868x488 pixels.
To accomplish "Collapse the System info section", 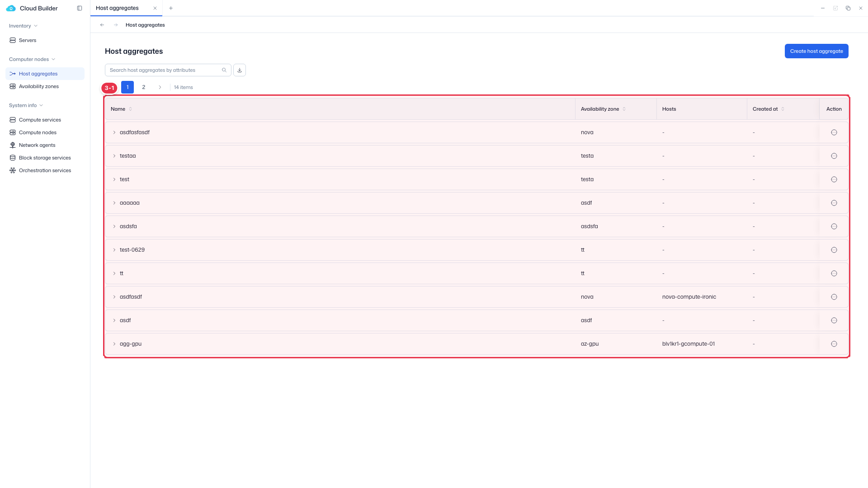I will (26, 105).
